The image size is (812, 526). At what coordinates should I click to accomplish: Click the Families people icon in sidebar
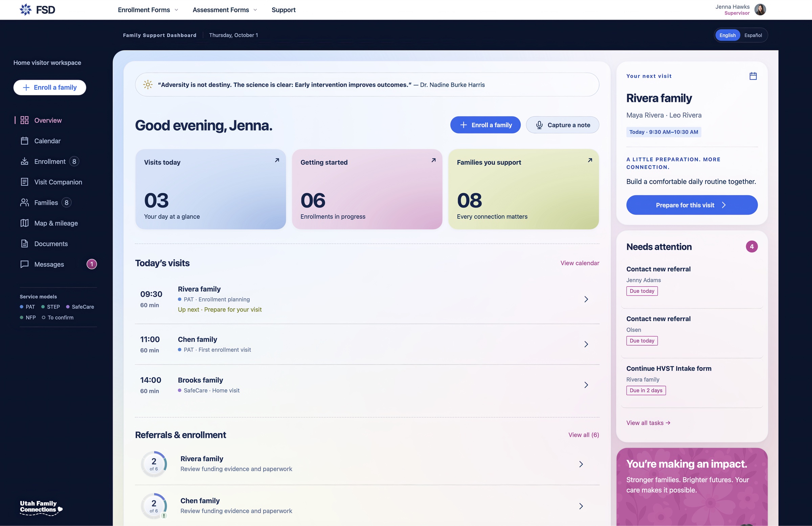24,202
